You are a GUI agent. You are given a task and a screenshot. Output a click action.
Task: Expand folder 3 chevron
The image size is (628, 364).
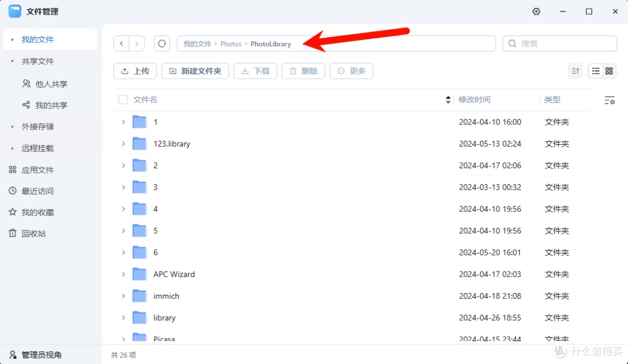(x=123, y=187)
